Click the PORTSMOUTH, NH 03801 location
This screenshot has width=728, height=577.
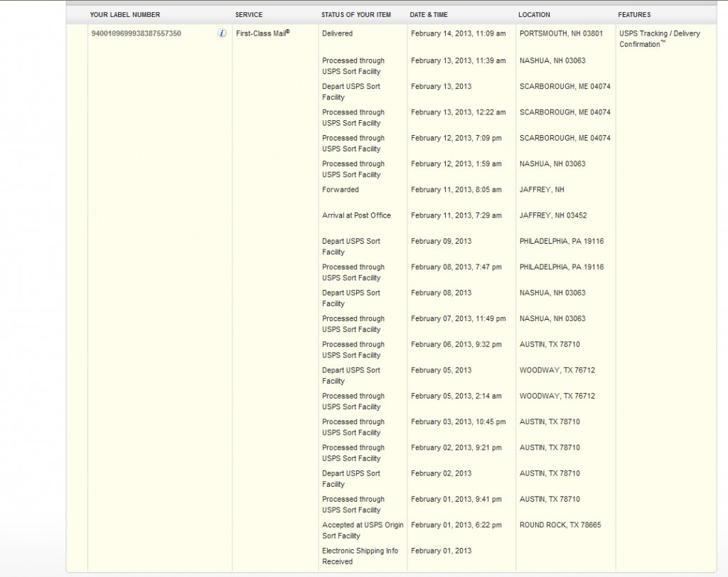[561, 33]
